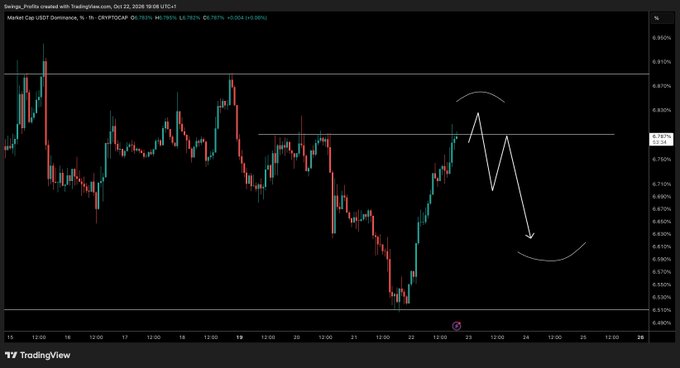Click the 6.690% price axis label
The image size is (680, 368).
point(661,196)
